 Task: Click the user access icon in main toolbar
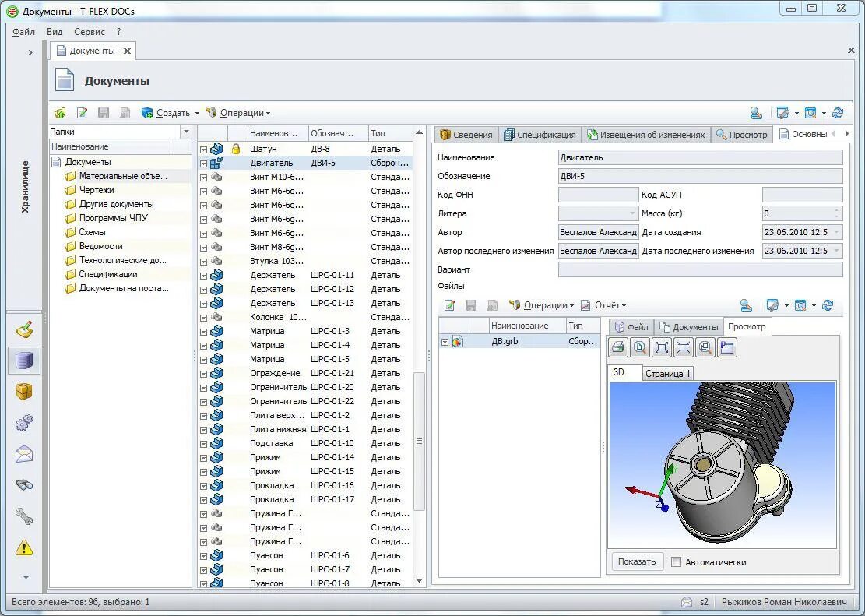pos(756,113)
